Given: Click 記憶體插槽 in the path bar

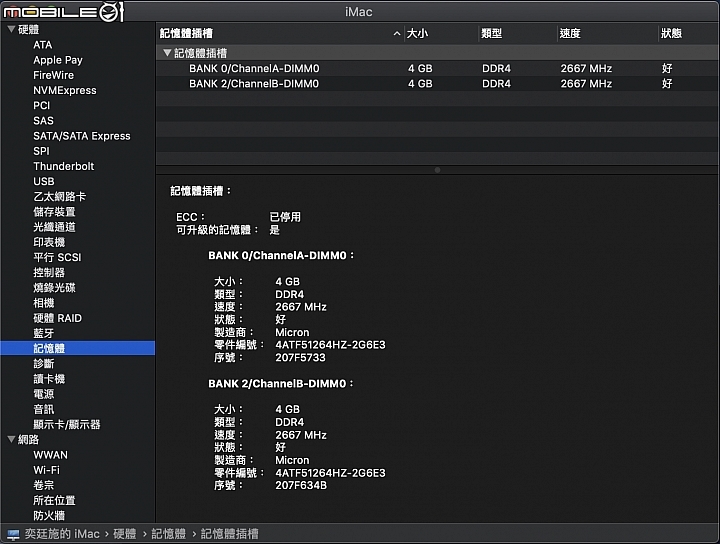Looking at the screenshot, I should [x=230, y=534].
